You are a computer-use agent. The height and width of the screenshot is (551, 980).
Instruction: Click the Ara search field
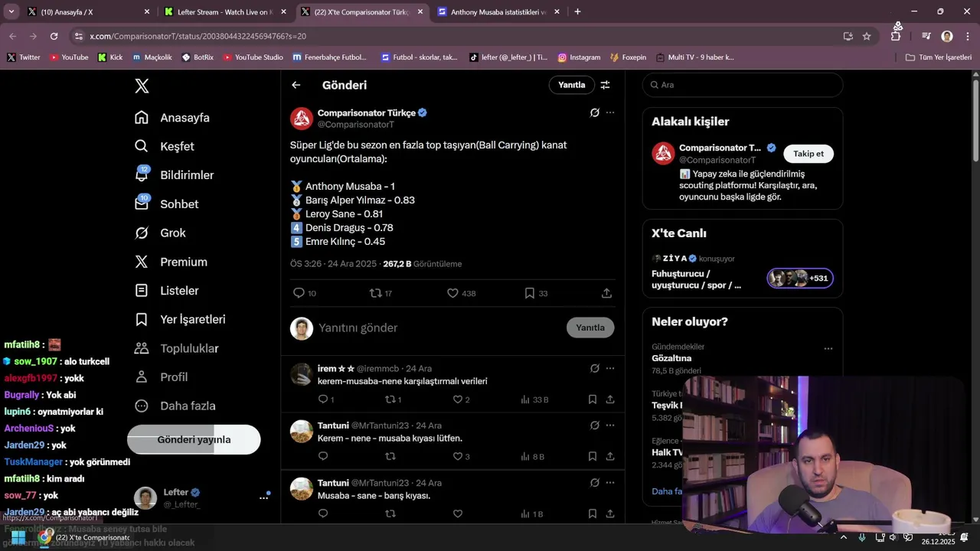coord(743,85)
